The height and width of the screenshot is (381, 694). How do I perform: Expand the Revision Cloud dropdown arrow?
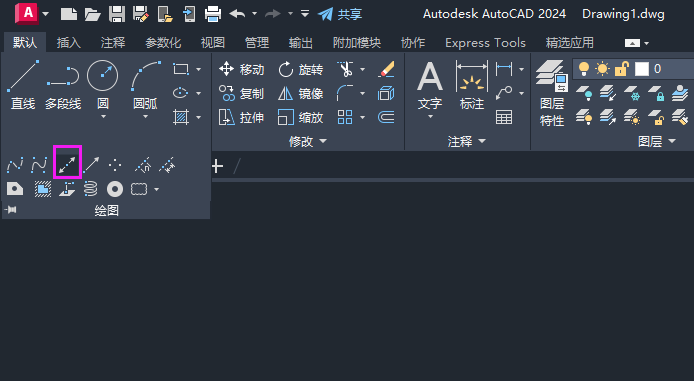(x=156, y=189)
